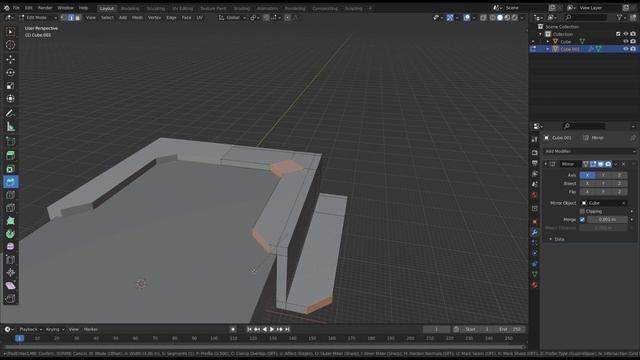Select the Measure tool
This screenshot has width=640, height=360.
click(11, 127)
